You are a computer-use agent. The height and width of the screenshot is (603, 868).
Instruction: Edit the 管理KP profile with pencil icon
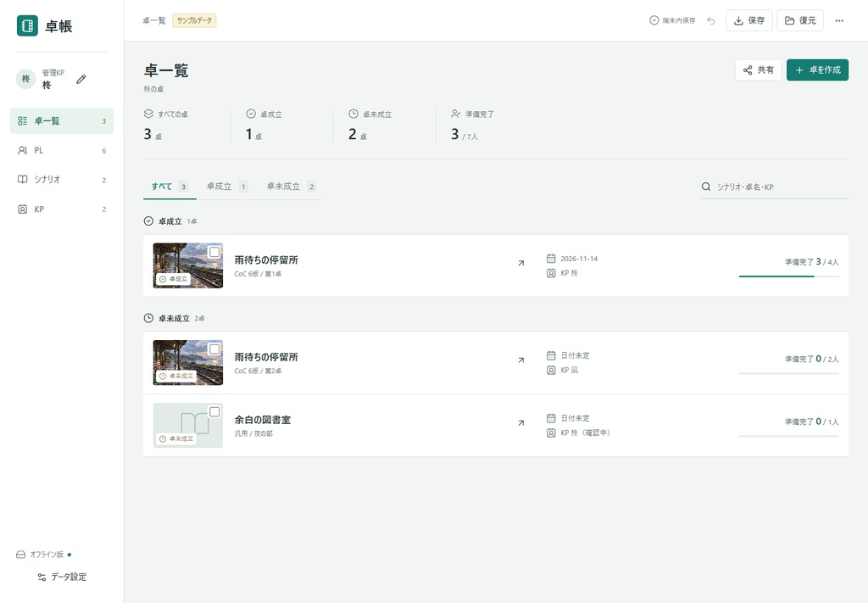coord(81,79)
